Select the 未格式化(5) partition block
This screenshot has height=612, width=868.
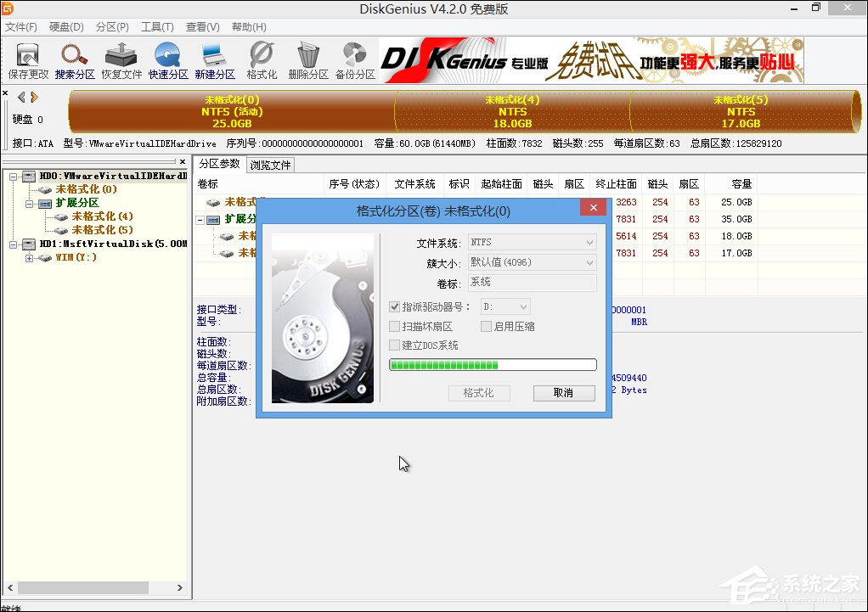pos(740,111)
